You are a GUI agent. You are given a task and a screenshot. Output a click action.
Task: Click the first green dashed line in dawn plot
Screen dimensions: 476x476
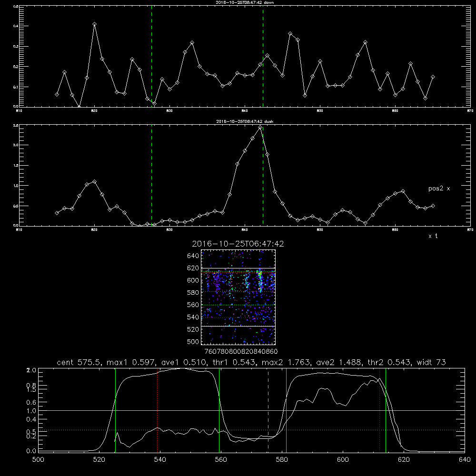tap(151, 56)
